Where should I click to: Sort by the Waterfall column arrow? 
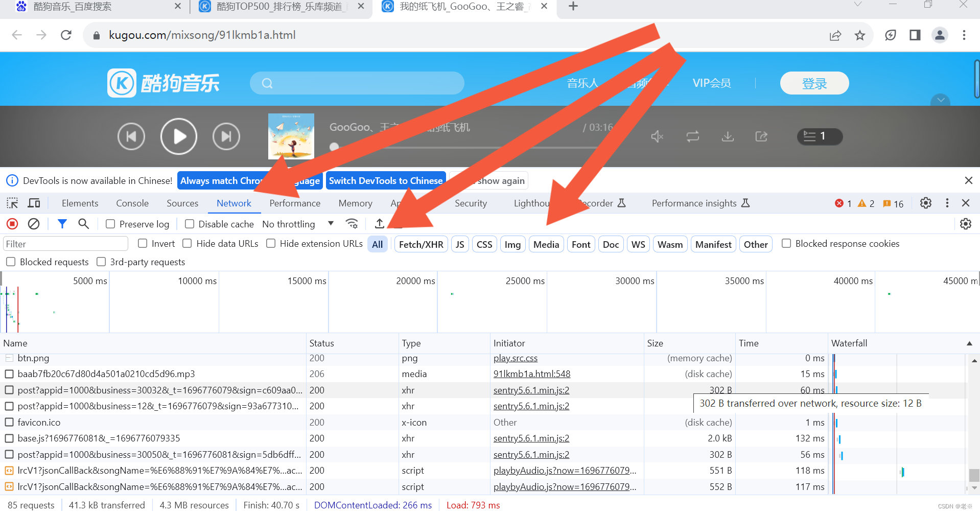(x=969, y=343)
